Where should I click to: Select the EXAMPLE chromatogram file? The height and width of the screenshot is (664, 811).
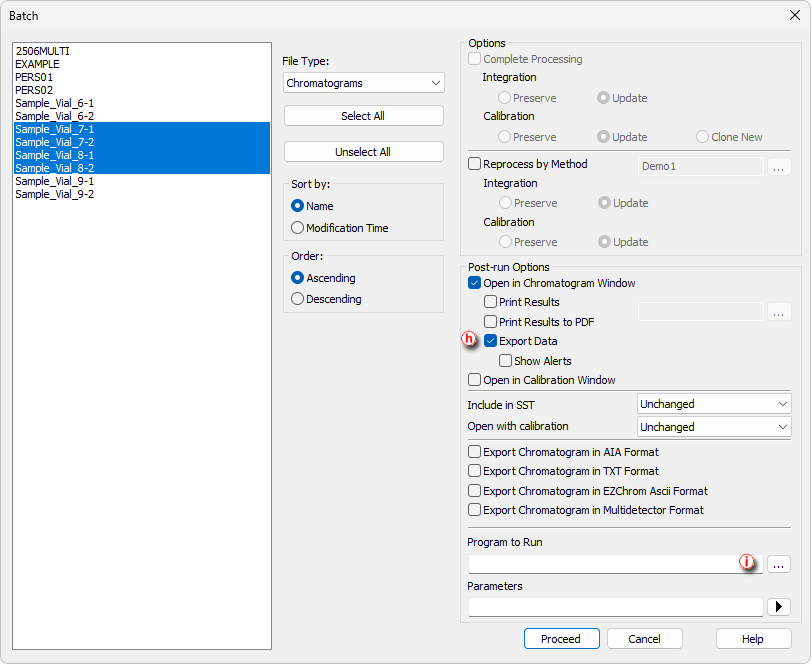coord(37,64)
